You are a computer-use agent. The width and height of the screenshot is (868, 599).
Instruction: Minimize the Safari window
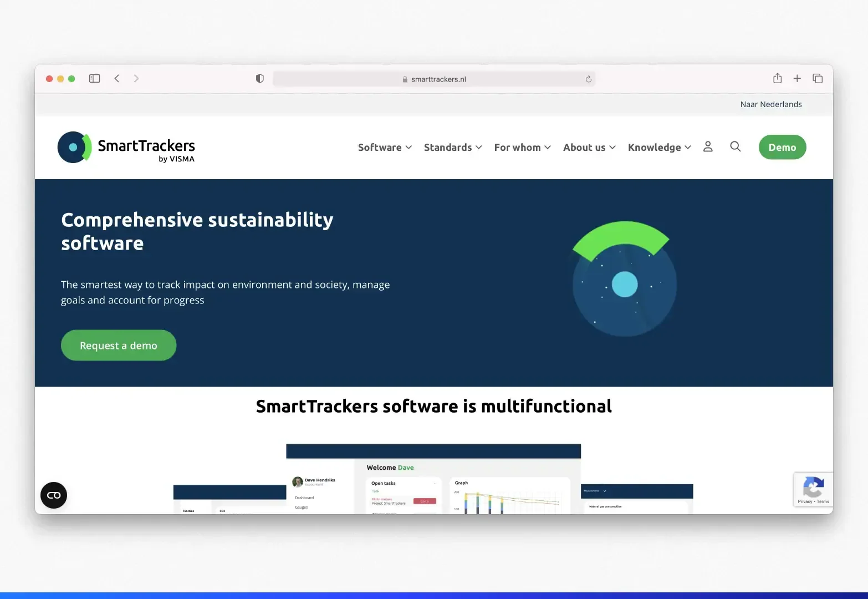(x=60, y=79)
